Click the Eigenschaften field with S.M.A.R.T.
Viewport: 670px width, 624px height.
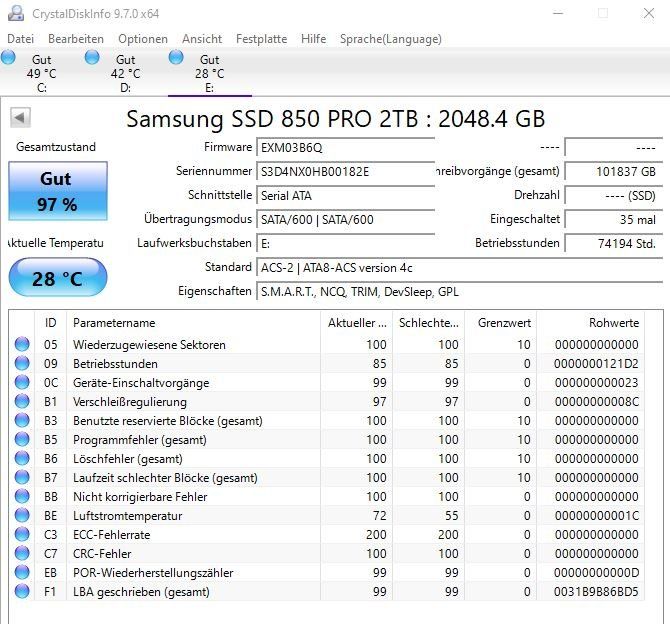459,292
